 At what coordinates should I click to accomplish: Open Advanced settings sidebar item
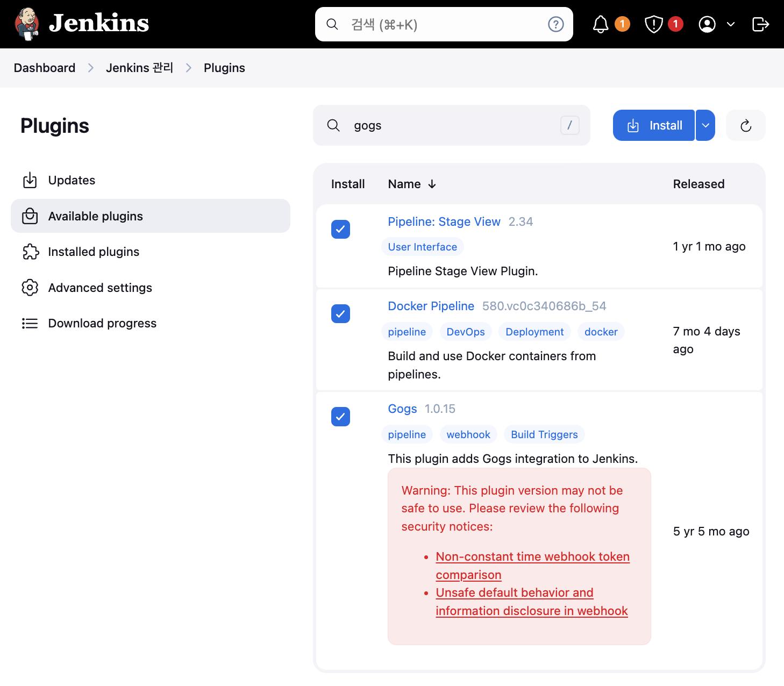coord(151,288)
